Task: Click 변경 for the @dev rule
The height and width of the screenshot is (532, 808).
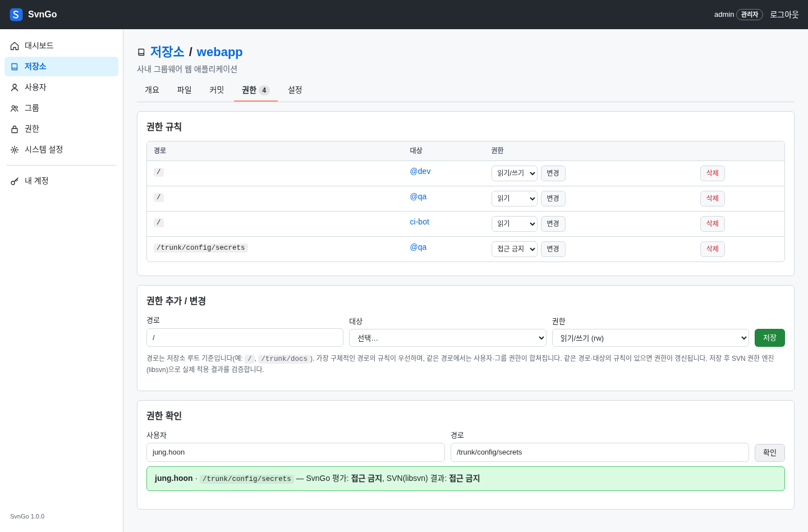Action: point(553,173)
